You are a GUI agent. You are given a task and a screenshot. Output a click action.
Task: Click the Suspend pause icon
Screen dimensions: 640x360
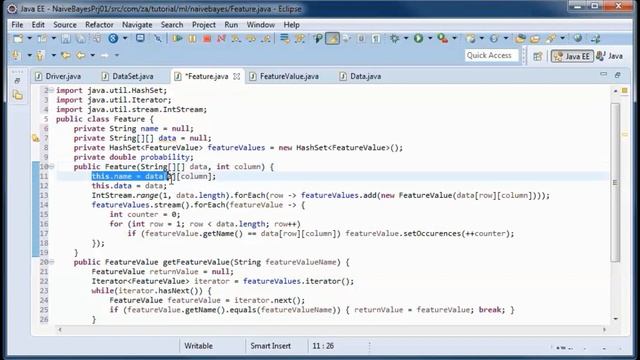tap(192, 39)
